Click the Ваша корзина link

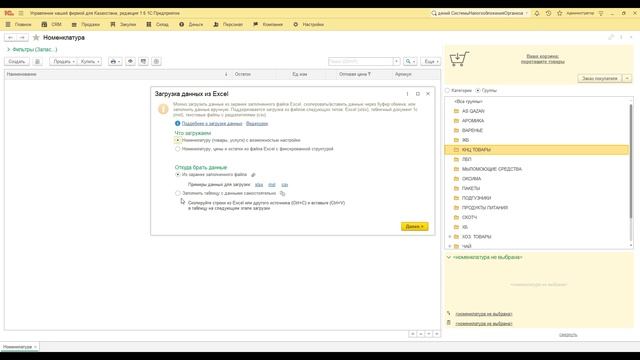[542, 59]
